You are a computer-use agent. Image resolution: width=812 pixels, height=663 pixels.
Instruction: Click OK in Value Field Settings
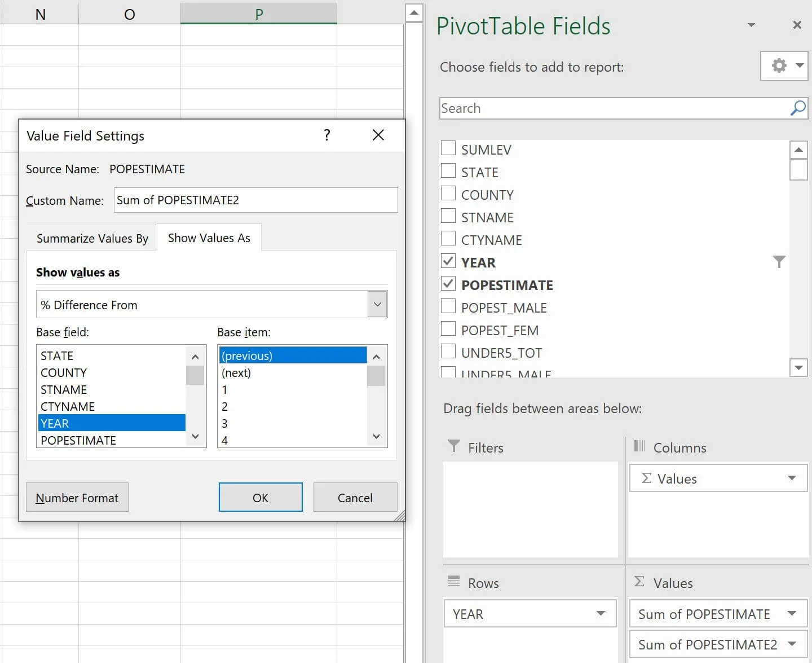point(261,498)
